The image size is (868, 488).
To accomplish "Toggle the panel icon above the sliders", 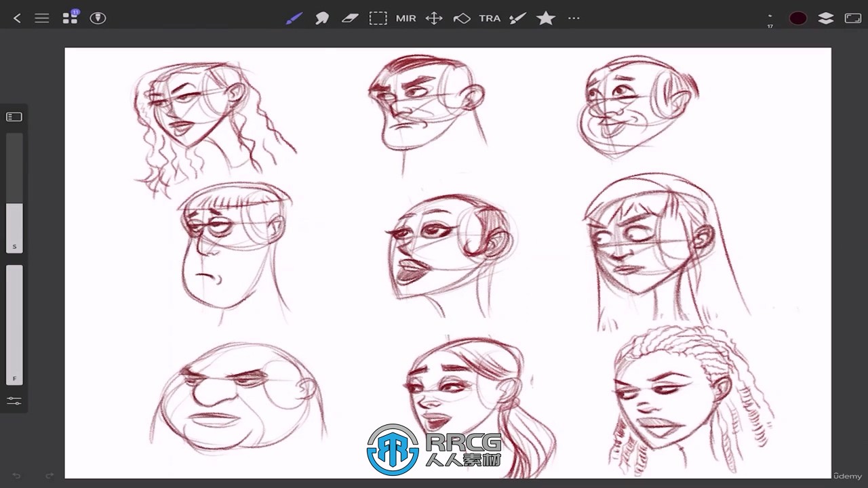I will (14, 117).
